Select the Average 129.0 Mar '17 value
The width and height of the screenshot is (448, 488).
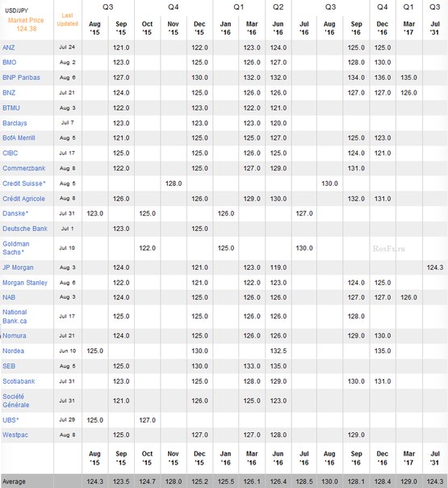408,482
